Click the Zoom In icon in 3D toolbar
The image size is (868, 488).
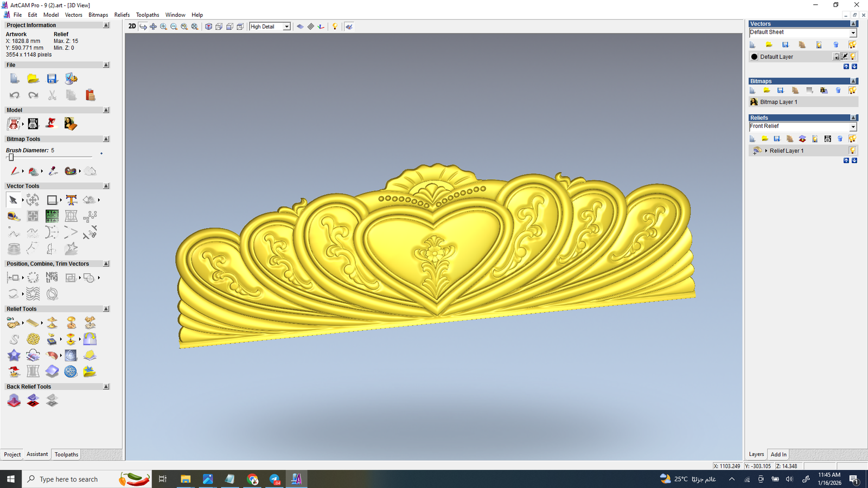tap(163, 27)
